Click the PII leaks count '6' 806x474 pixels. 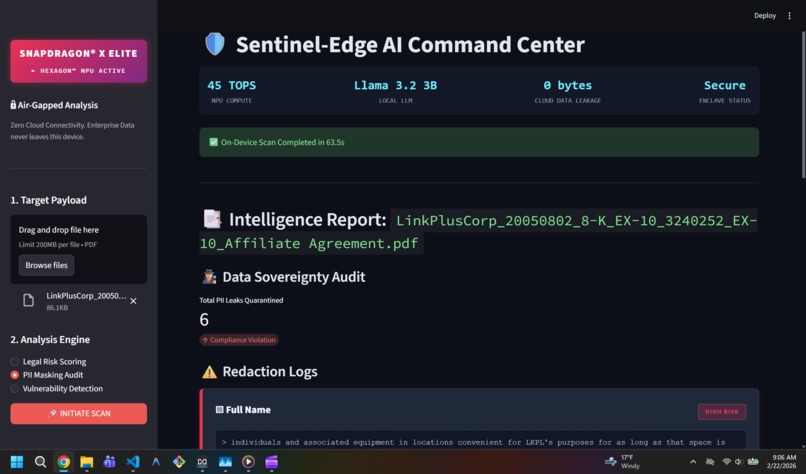[x=204, y=320]
